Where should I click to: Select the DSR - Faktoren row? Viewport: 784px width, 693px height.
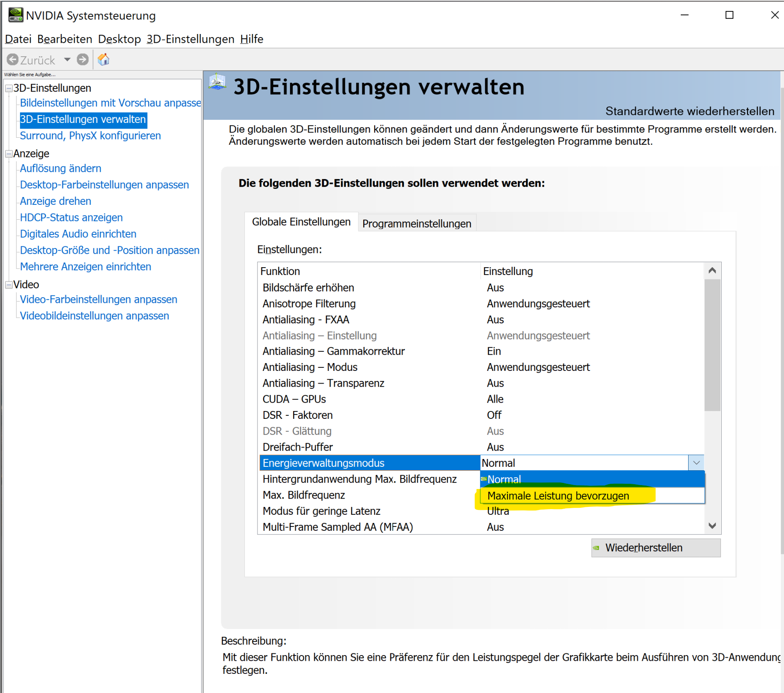point(481,415)
